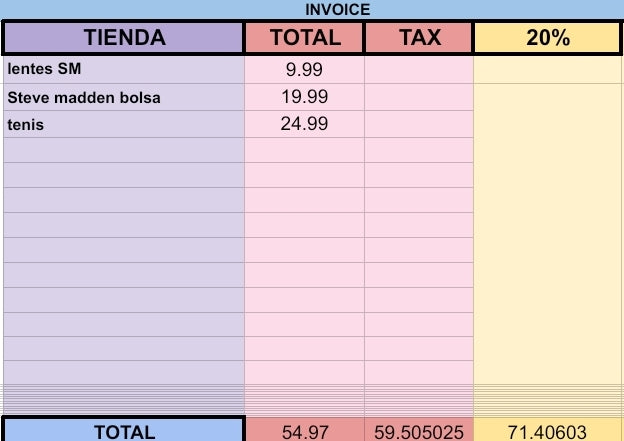Click the empty TAX cell beside 24.99

coord(419,124)
